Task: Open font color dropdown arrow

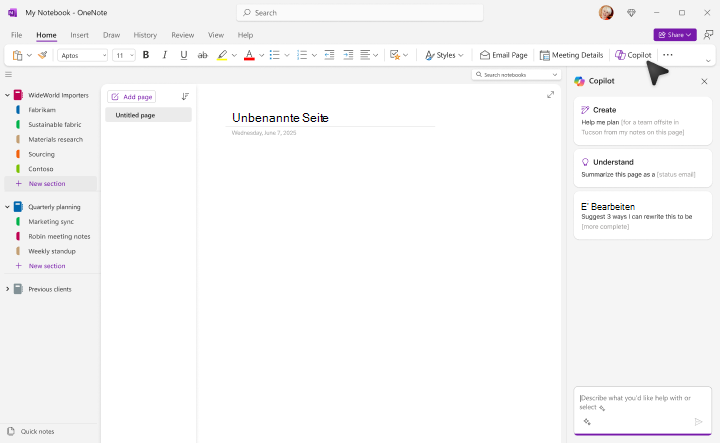Action: click(x=261, y=56)
